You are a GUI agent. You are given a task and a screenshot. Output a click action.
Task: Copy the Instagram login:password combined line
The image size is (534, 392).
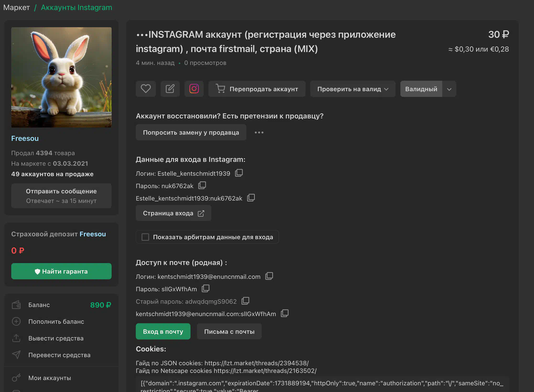click(x=251, y=198)
